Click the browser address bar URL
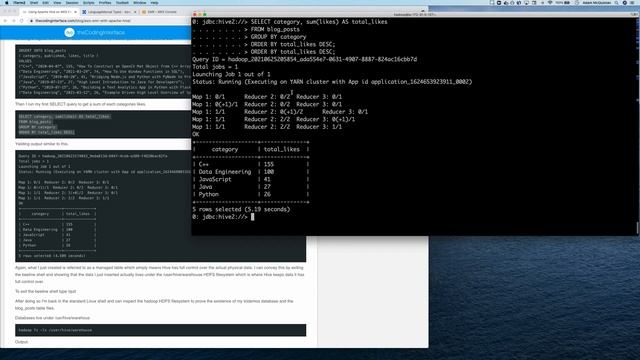The height and width of the screenshot is (360, 640). click(x=83, y=21)
